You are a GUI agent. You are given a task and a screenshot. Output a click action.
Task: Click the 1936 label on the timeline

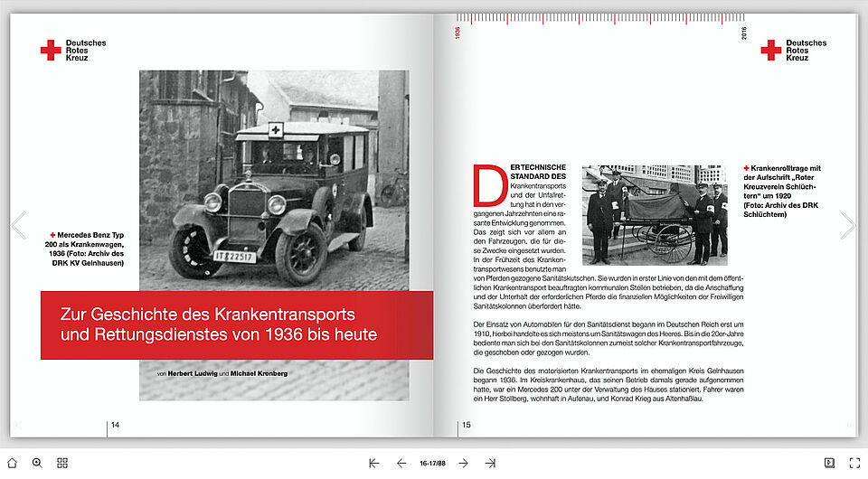[458, 33]
